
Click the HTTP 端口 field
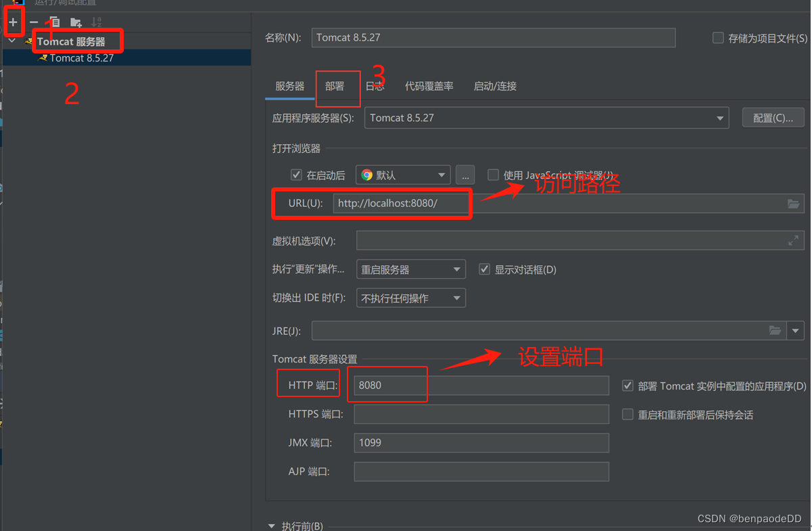pyautogui.click(x=481, y=385)
